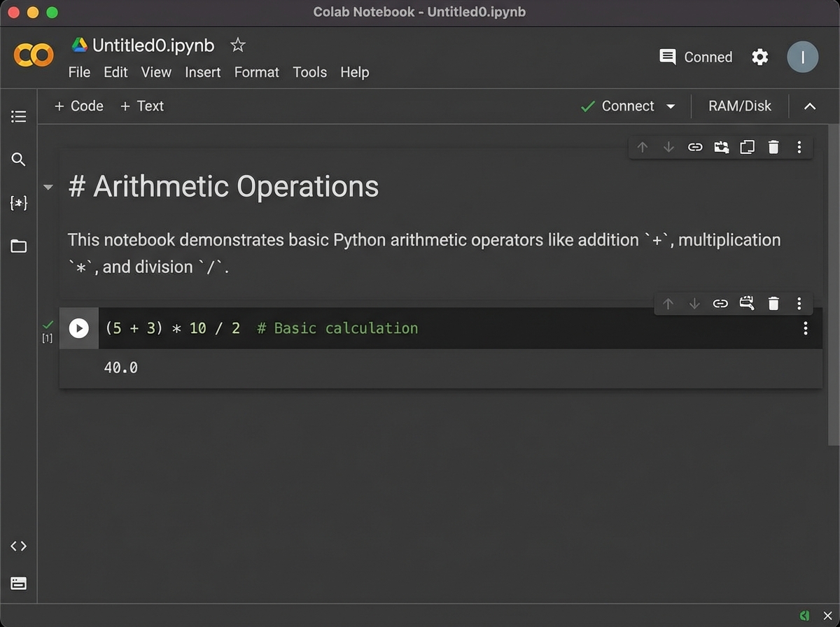Viewport: 840px width, 627px height.
Task: Open the Help menu
Action: (x=355, y=72)
